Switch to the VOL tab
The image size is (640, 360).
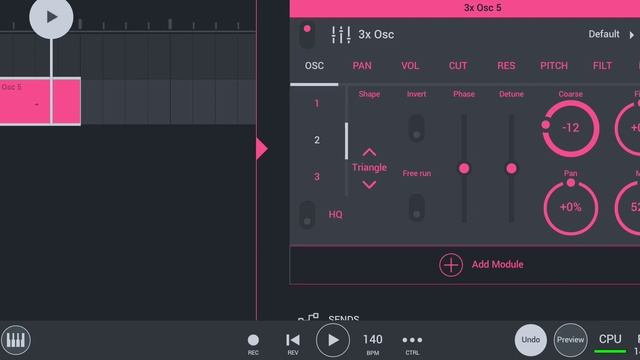410,66
